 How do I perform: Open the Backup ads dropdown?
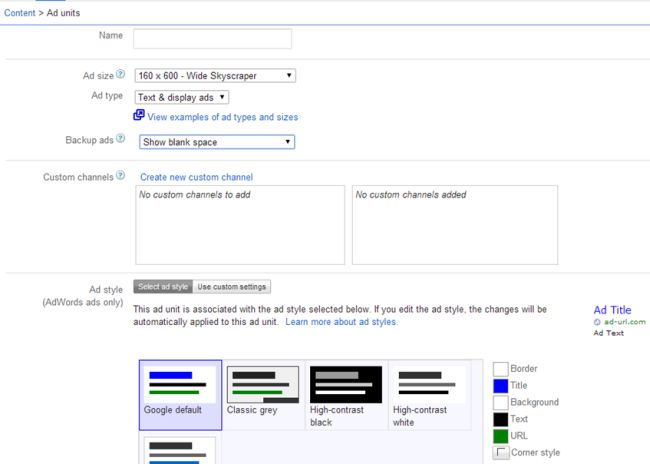[x=217, y=142]
